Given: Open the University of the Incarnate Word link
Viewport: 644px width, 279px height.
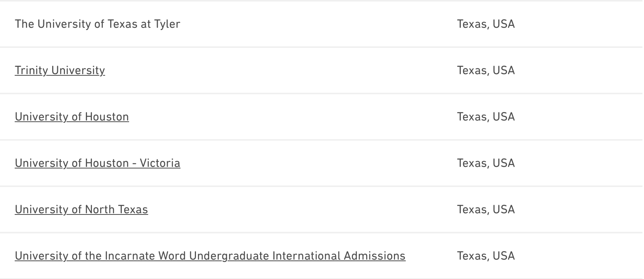Looking at the screenshot, I should (210, 256).
